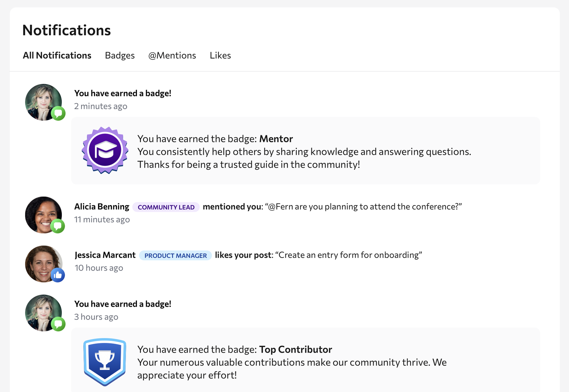Click the blue thumbs-up icon on Jessica's avatar

(x=58, y=275)
